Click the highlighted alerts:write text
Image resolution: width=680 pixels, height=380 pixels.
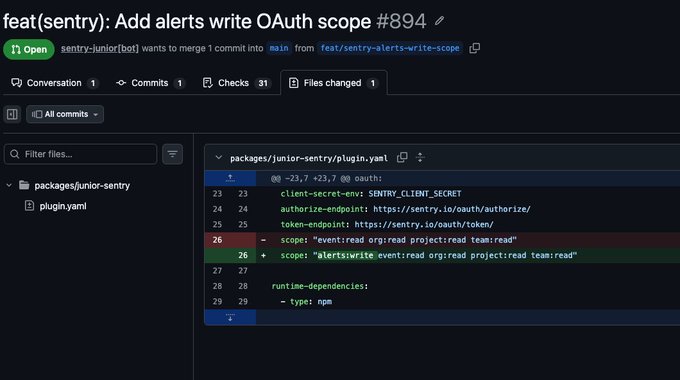346,256
